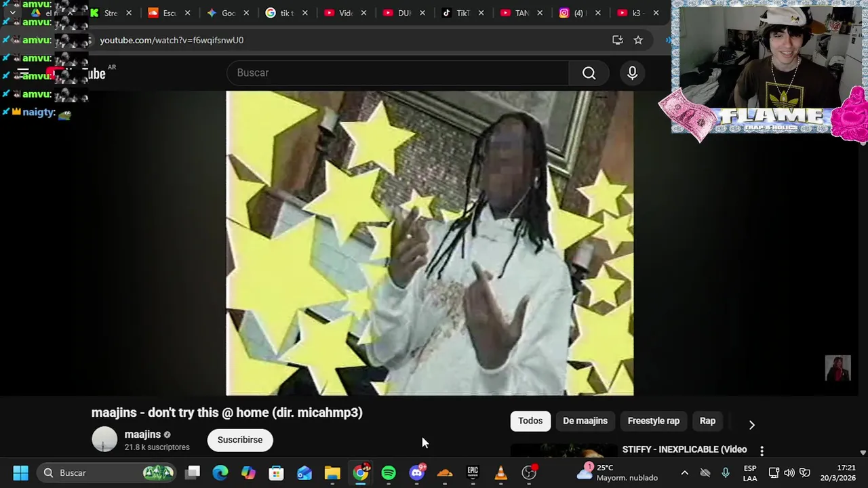Show more filter chips with right arrow
Viewport: 868px width, 488px height.
pyautogui.click(x=751, y=424)
